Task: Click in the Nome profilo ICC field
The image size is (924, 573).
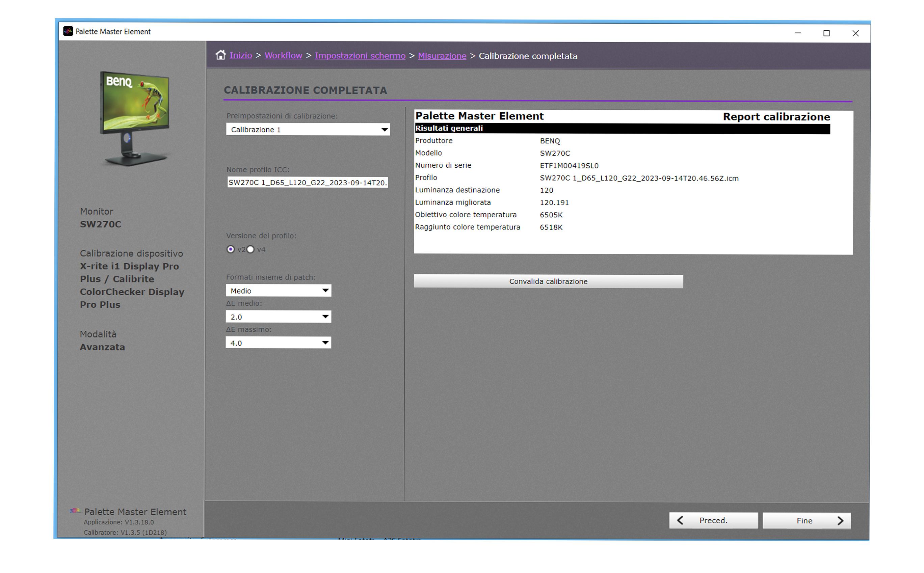Action: [x=307, y=183]
